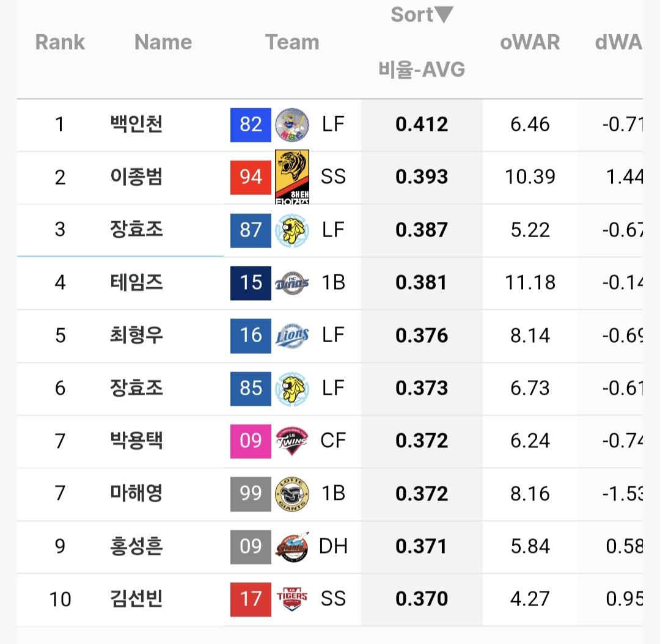Image resolution: width=660 pixels, height=644 pixels.
Task: Click the team logo beside 홍성흔
Action: [x=292, y=546]
